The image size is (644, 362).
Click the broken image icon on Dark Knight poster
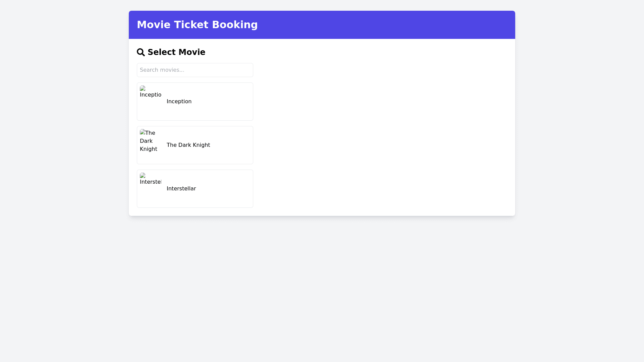[143, 132]
